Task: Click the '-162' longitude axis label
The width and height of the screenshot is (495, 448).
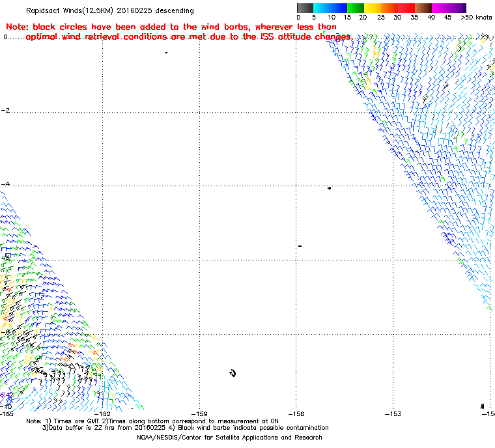Action: tap(103, 414)
